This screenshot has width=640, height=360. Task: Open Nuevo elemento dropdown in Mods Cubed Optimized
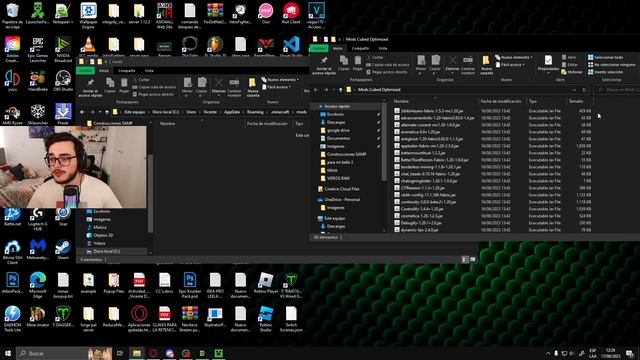514,58
